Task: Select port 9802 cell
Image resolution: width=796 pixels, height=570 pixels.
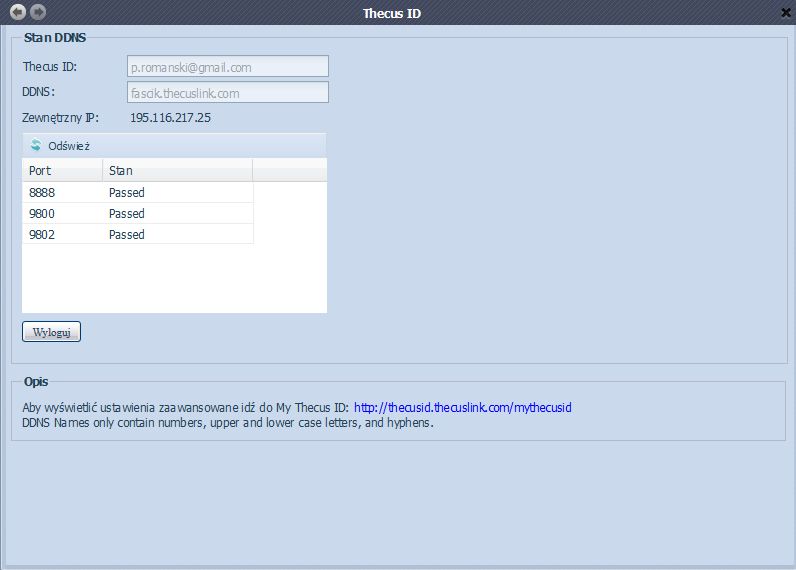Action: click(x=62, y=234)
